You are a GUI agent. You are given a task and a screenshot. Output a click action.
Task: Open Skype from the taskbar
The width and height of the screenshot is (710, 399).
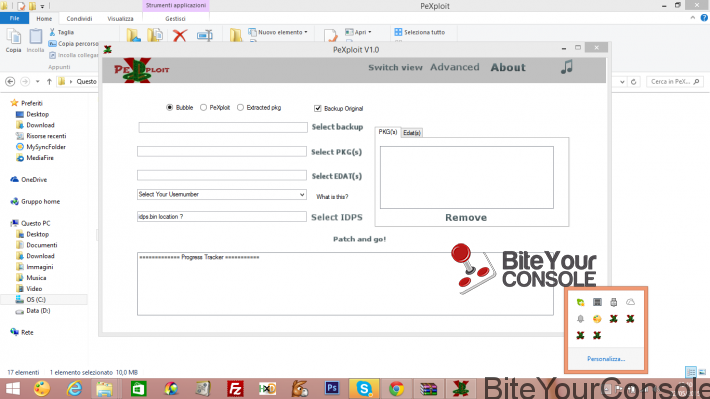pos(364,389)
